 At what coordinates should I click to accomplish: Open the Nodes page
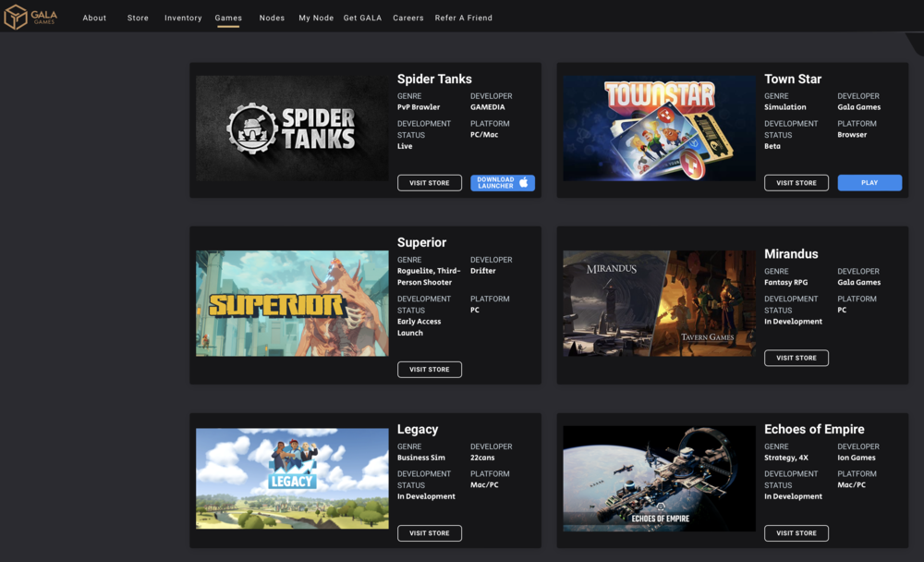(272, 18)
